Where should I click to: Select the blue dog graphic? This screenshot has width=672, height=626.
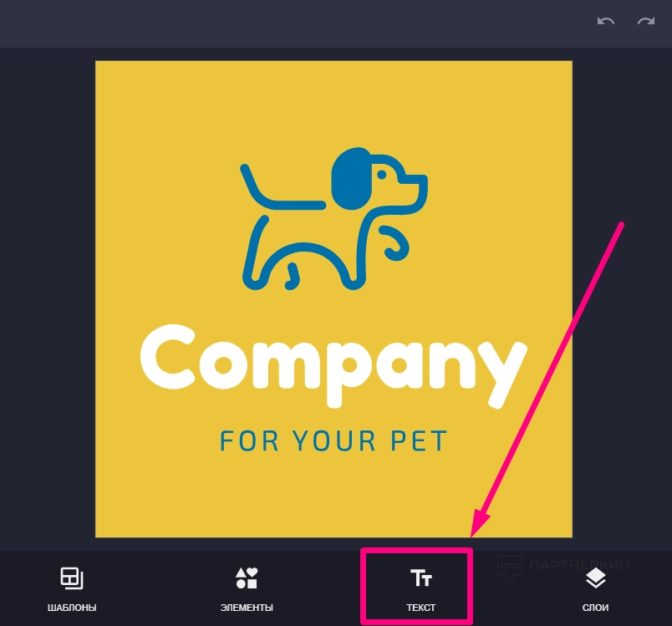333,219
